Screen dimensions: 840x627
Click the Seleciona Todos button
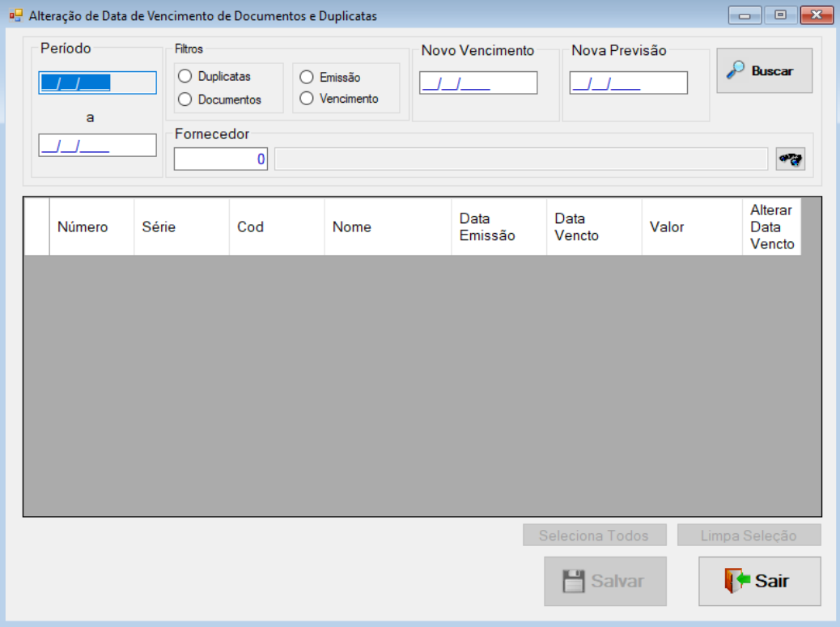click(595, 535)
